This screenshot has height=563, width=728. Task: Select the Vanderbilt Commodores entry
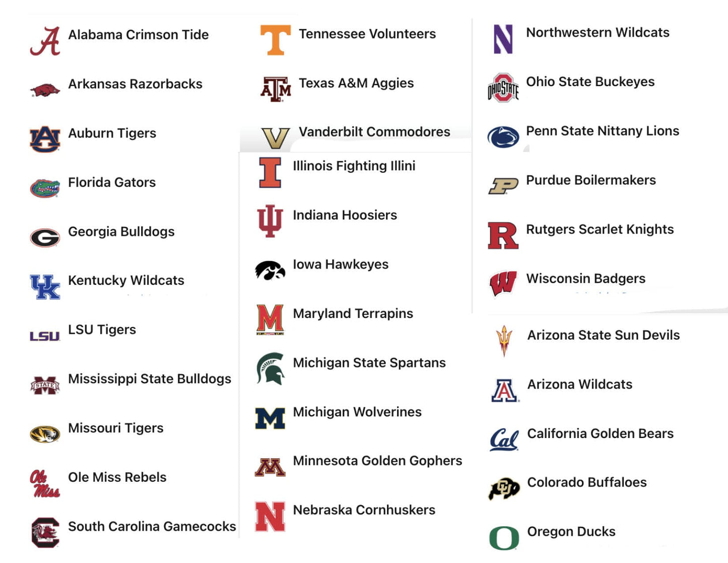(374, 132)
